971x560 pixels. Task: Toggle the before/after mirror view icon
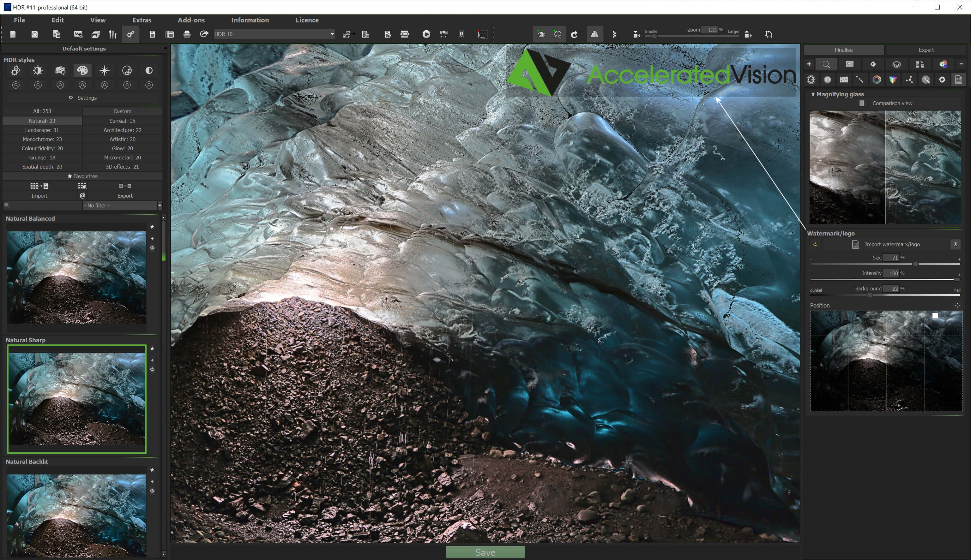pyautogui.click(x=594, y=34)
